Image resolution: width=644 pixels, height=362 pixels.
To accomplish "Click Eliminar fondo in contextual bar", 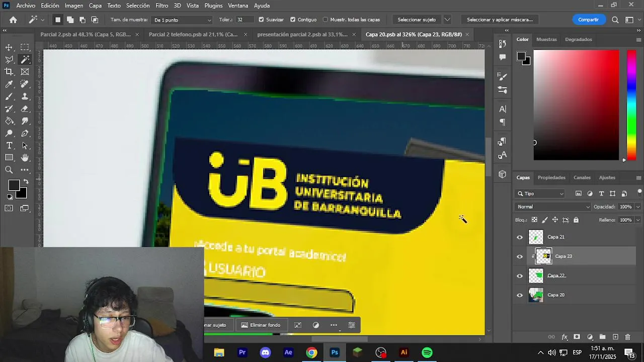I will tap(261, 325).
